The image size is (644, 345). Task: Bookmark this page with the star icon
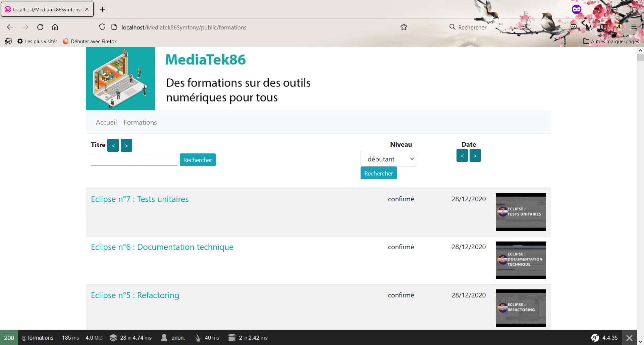(x=404, y=27)
